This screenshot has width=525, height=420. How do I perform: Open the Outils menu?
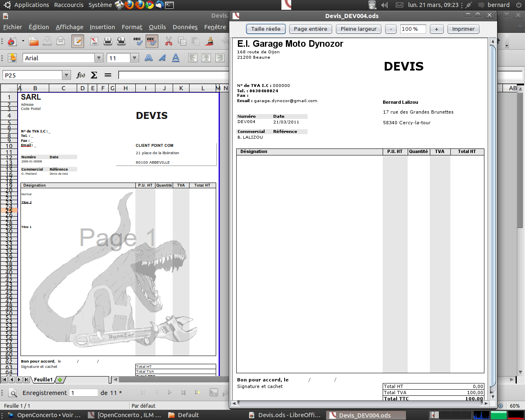click(x=157, y=27)
